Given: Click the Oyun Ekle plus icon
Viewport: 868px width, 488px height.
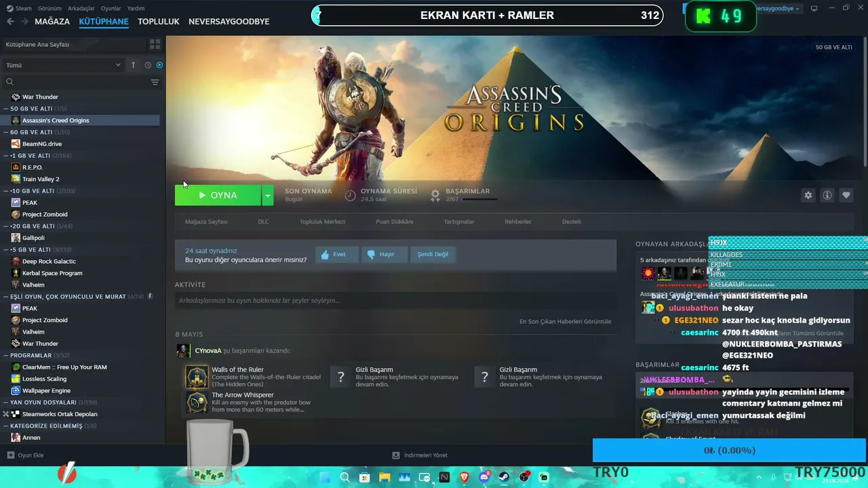Looking at the screenshot, I should [10, 455].
